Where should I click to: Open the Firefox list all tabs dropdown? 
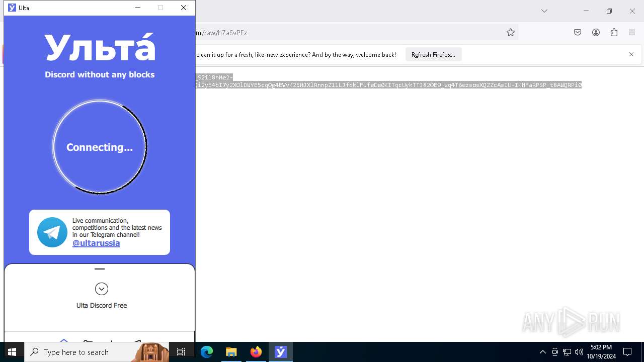click(x=544, y=11)
